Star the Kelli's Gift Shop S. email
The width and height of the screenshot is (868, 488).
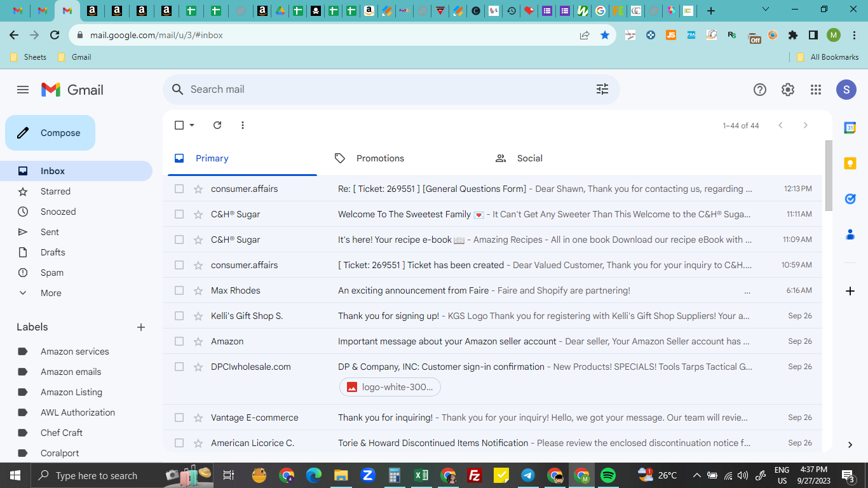click(198, 316)
